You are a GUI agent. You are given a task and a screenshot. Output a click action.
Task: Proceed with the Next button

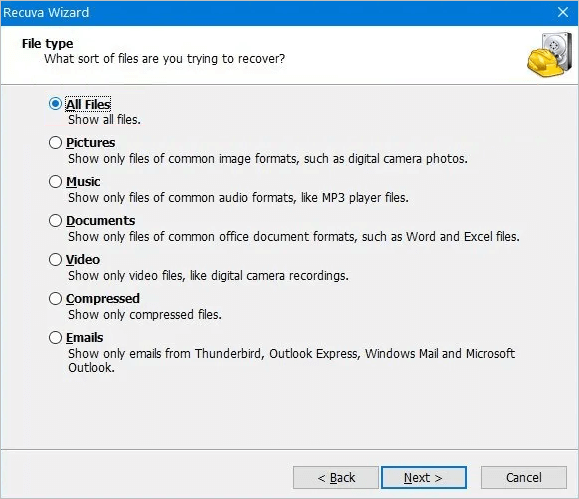click(424, 478)
